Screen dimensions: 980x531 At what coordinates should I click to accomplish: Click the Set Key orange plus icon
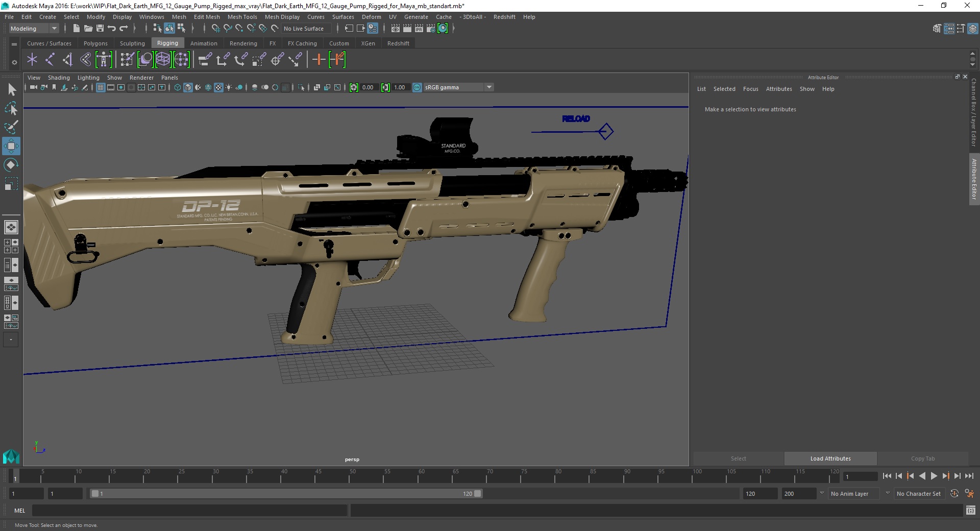pos(318,60)
